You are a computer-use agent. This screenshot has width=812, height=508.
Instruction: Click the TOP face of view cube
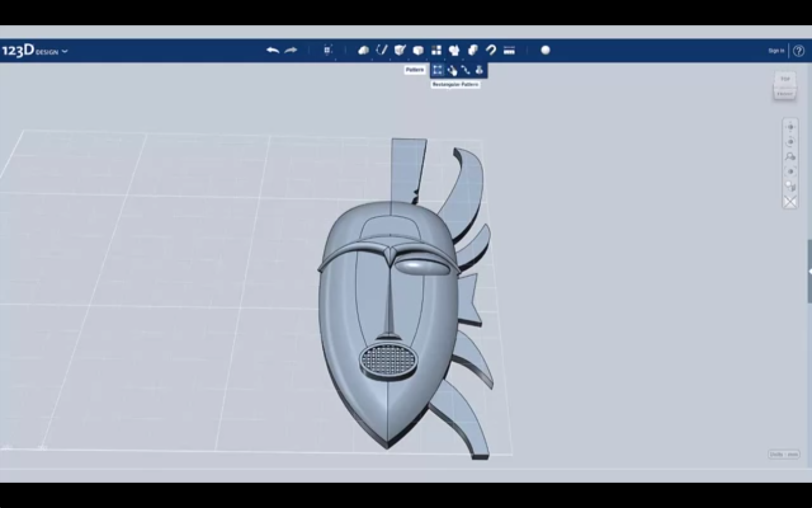785,79
